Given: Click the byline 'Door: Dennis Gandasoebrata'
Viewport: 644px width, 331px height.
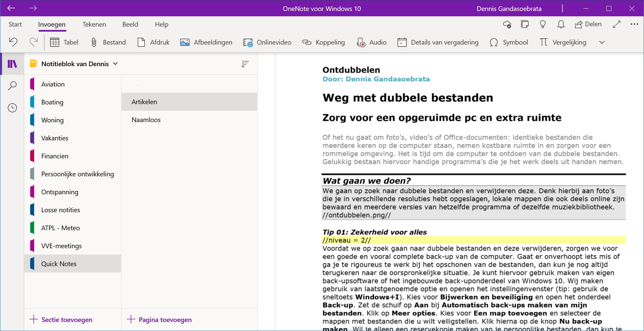Looking at the screenshot, I should [376, 79].
